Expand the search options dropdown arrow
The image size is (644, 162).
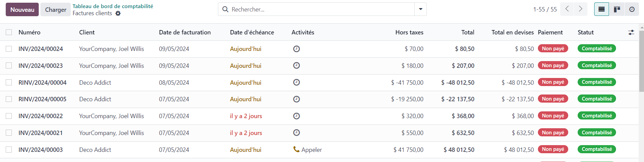[421, 9]
